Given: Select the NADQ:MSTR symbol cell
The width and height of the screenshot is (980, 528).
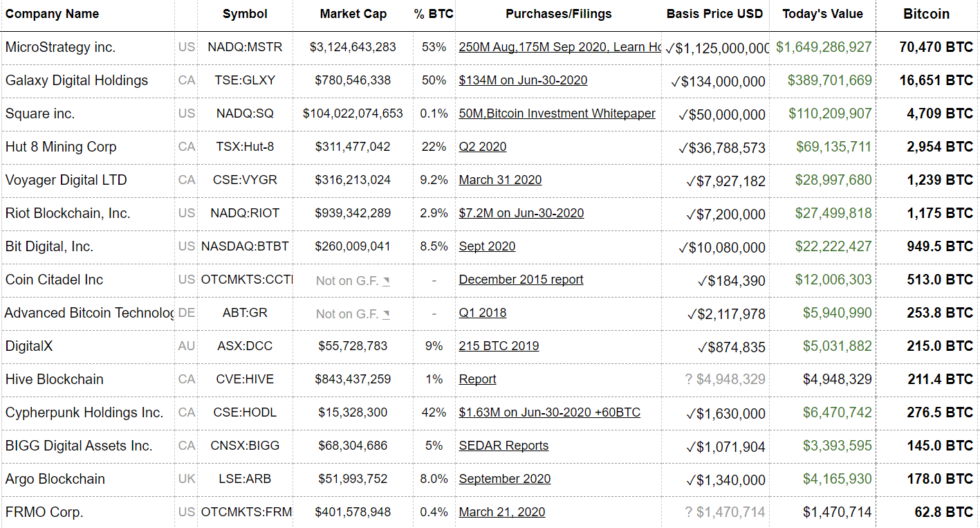Looking at the screenshot, I should click(245, 47).
